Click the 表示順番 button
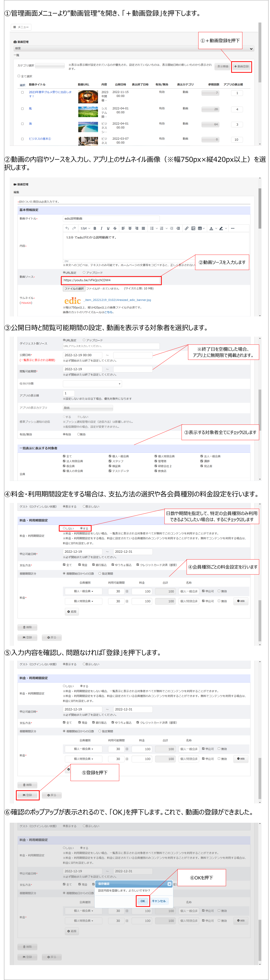This screenshot has width=270, height=980. [223, 66]
